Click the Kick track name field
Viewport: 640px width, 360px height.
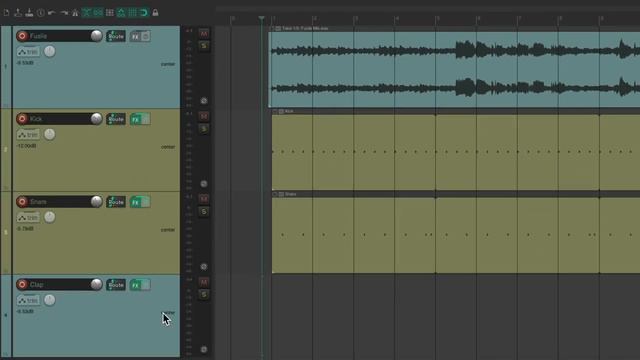[x=59, y=119]
